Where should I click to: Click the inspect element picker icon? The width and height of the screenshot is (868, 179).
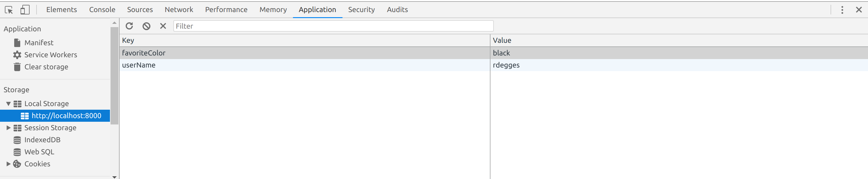[x=9, y=10]
